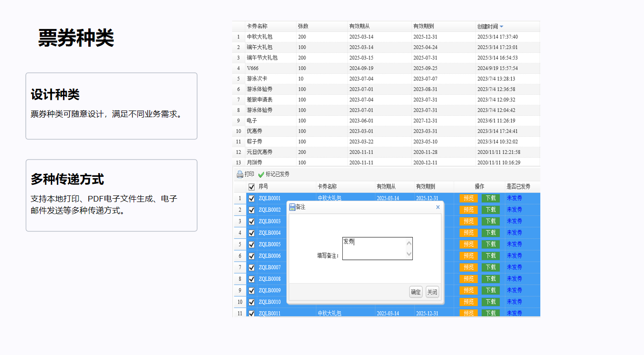
Task: Click the up arrow in the remark textarea
Action: click(x=409, y=243)
